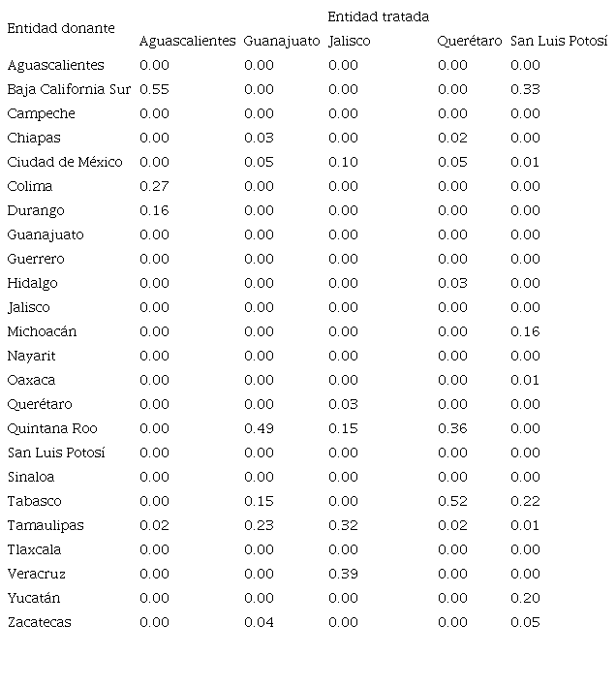Select the Zacatecas row label

40,623
